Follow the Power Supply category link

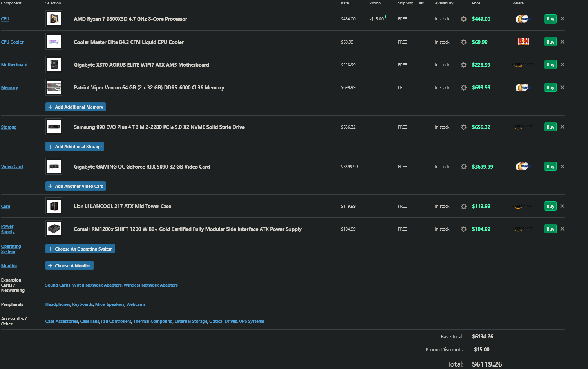coord(8,229)
